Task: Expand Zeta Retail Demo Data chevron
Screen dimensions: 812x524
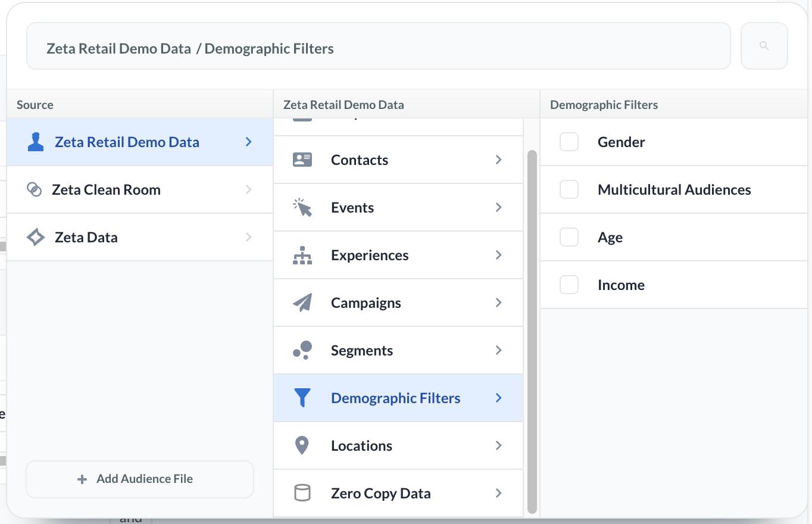Action: click(249, 142)
